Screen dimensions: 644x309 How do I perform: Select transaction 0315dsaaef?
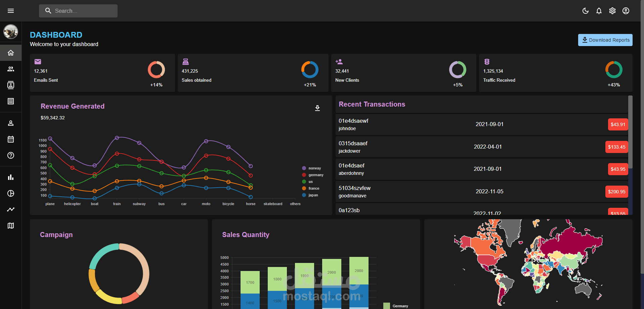click(x=482, y=147)
